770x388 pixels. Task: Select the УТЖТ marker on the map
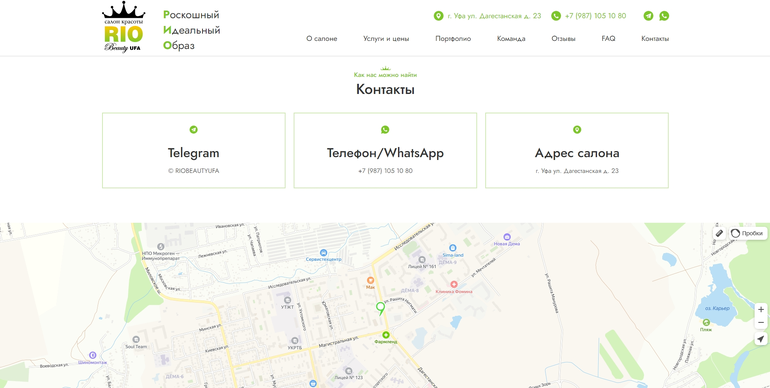coord(287,300)
